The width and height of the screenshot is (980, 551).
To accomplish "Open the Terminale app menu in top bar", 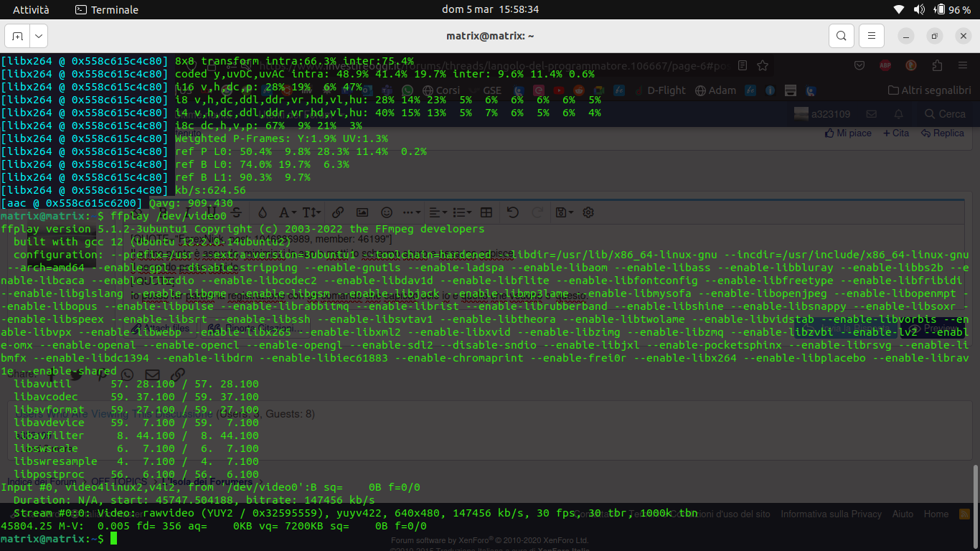I will click(x=107, y=10).
